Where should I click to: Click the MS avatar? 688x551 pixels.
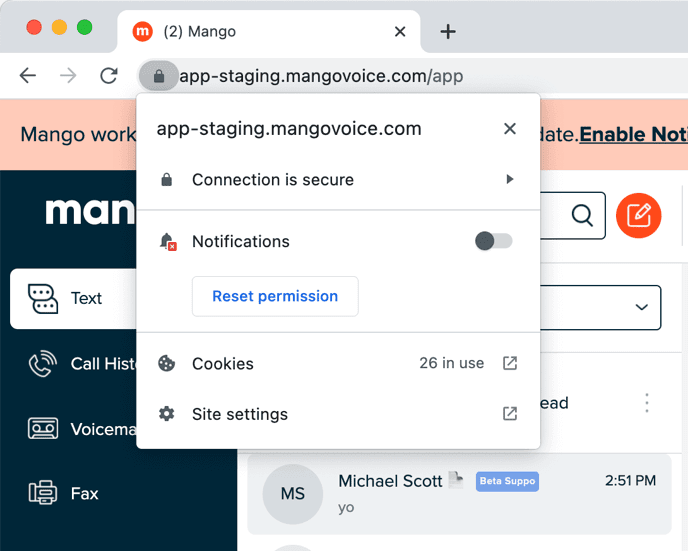(293, 494)
